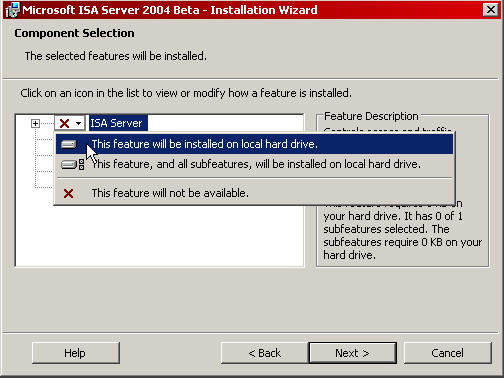Click the hard drive with subfeatures icon

click(x=73, y=165)
